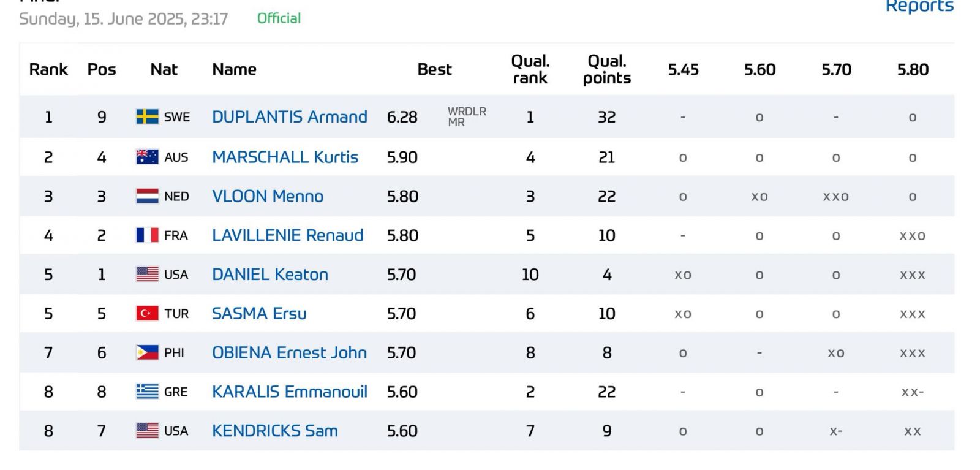Click the 5.80 height column header

[913, 69]
